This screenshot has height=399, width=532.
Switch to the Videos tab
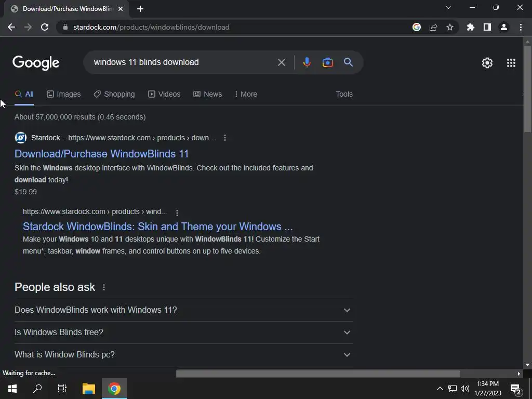click(164, 95)
